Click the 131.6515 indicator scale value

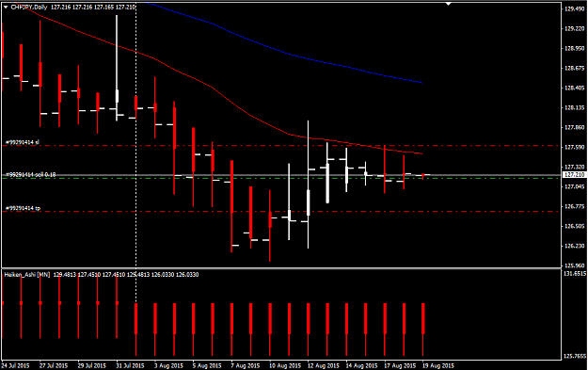click(575, 274)
